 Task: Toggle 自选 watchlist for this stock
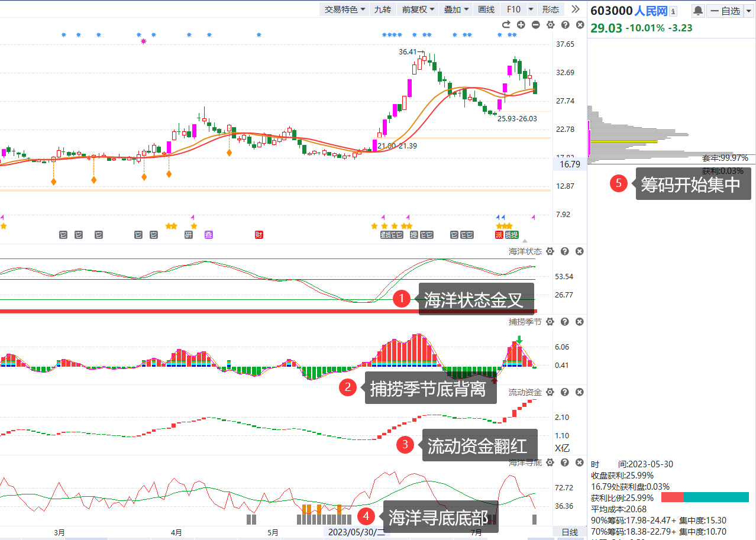(726, 11)
